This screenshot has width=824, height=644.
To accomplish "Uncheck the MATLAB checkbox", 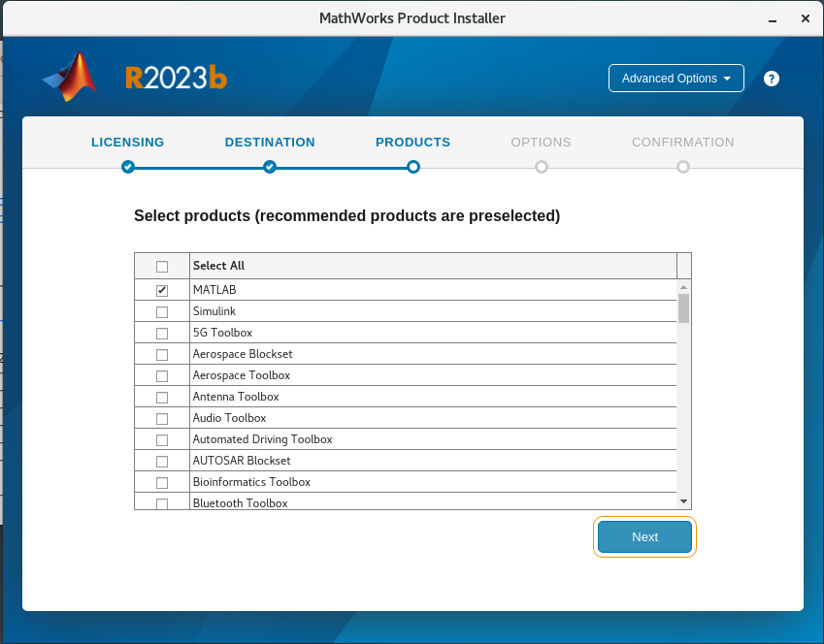I will pyautogui.click(x=162, y=291).
